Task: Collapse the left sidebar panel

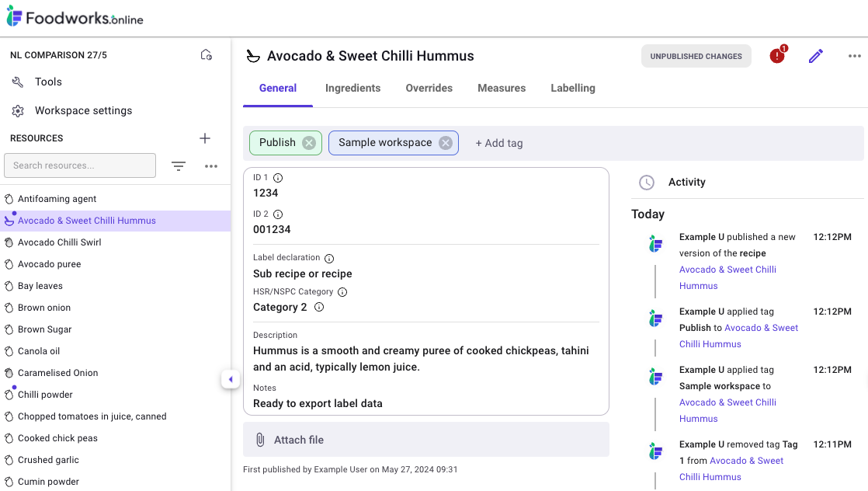Action: point(230,379)
